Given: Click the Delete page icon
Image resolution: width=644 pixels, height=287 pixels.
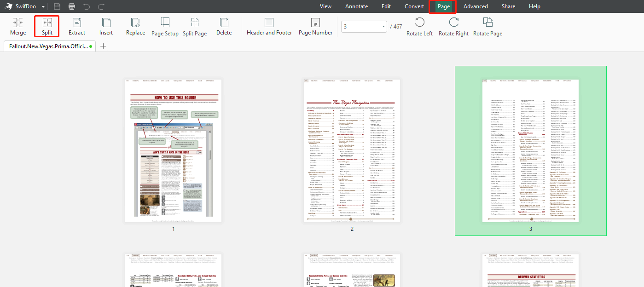Looking at the screenshot, I should 224,23.
